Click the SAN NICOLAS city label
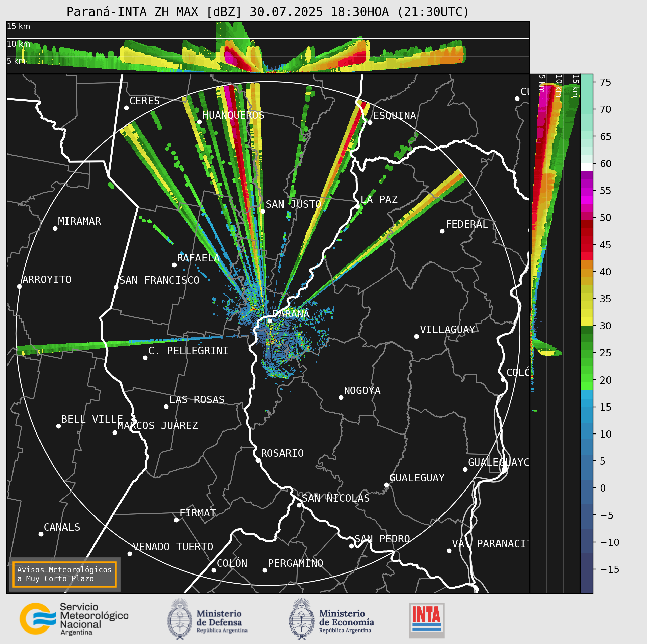Image resolution: width=647 pixels, height=644 pixels. coord(336,498)
